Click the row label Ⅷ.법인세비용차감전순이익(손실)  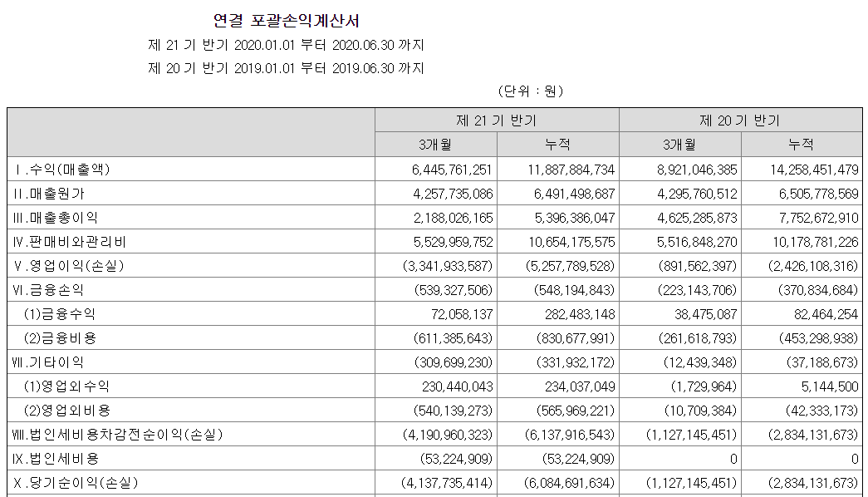point(117,435)
